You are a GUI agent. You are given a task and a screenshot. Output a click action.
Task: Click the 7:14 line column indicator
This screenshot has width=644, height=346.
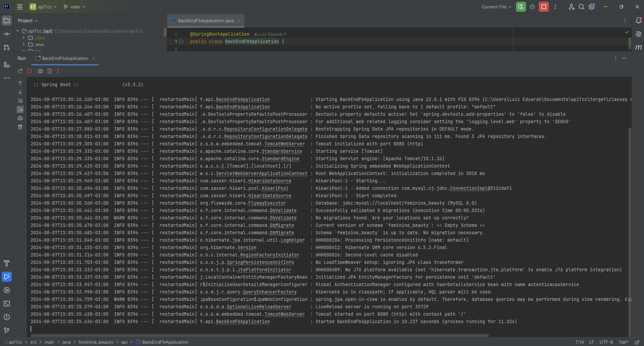pos(579,342)
